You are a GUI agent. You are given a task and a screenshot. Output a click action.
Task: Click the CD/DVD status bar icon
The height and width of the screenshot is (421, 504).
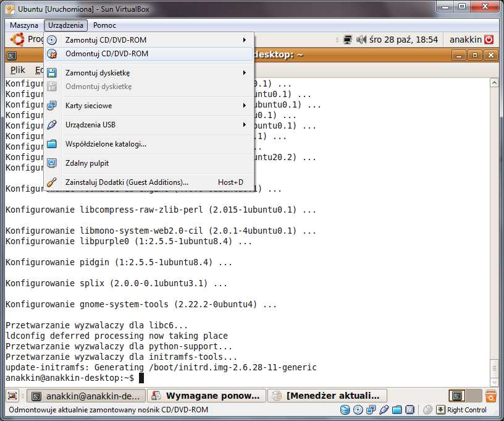(358, 410)
